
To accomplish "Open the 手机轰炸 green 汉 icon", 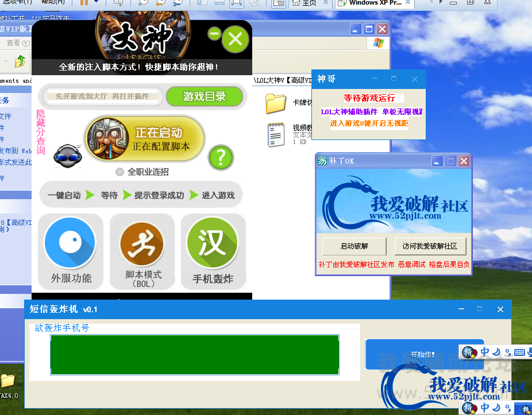I will [213, 243].
